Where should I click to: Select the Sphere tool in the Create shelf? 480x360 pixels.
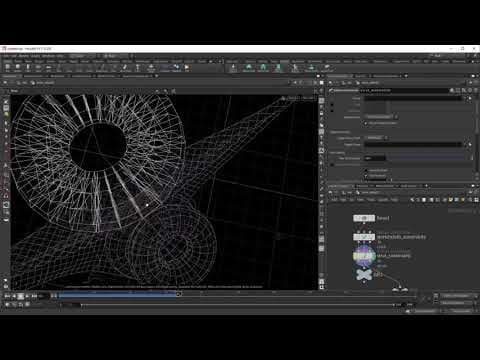18,68
